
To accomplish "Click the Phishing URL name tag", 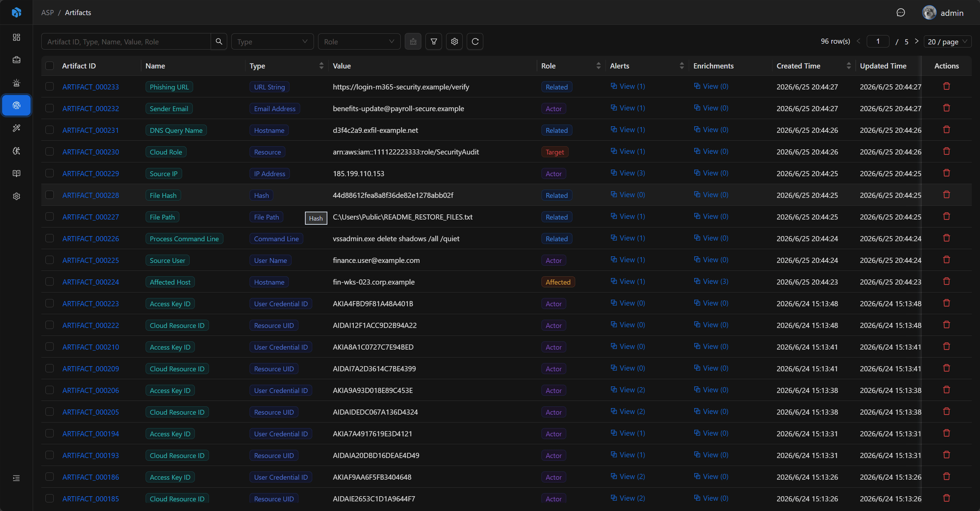I will (169, 87).
